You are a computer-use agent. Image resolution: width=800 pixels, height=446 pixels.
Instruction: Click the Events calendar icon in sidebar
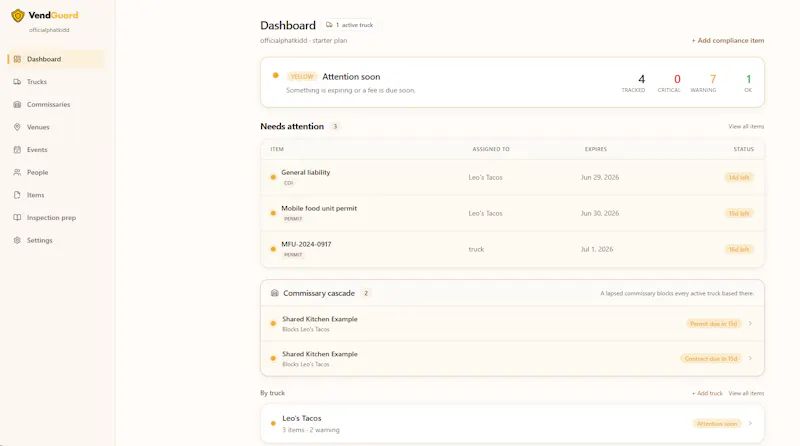[17, 150]
